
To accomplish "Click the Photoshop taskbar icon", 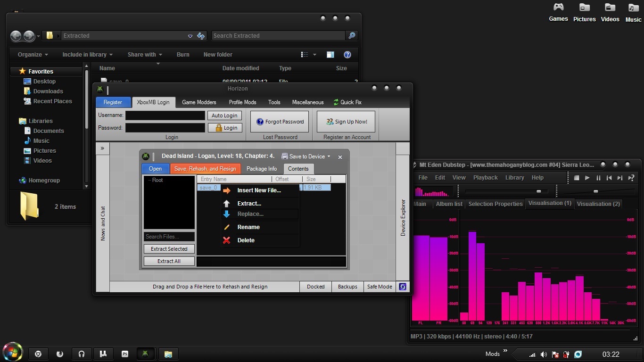I will click(125, 354).
